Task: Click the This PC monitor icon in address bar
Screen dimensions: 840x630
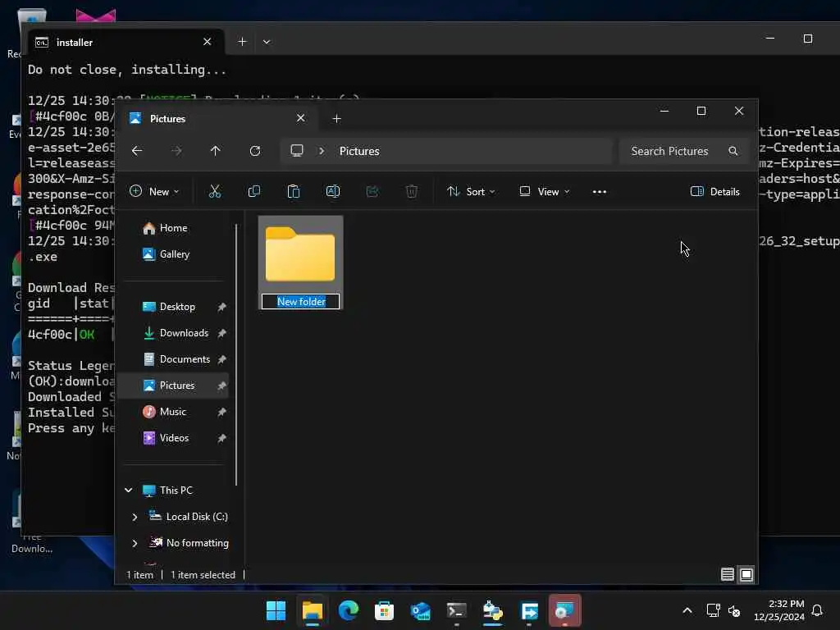Action: tap(297, 151)
